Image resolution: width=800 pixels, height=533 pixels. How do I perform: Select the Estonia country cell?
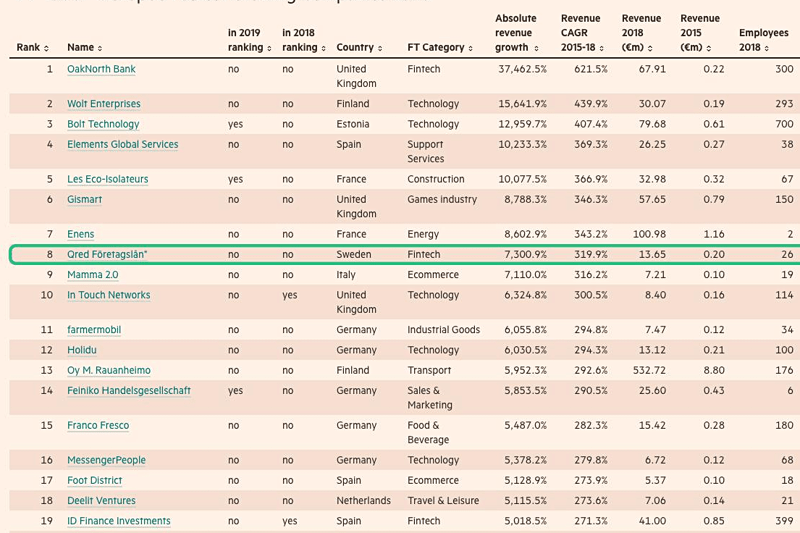[353, 124]
